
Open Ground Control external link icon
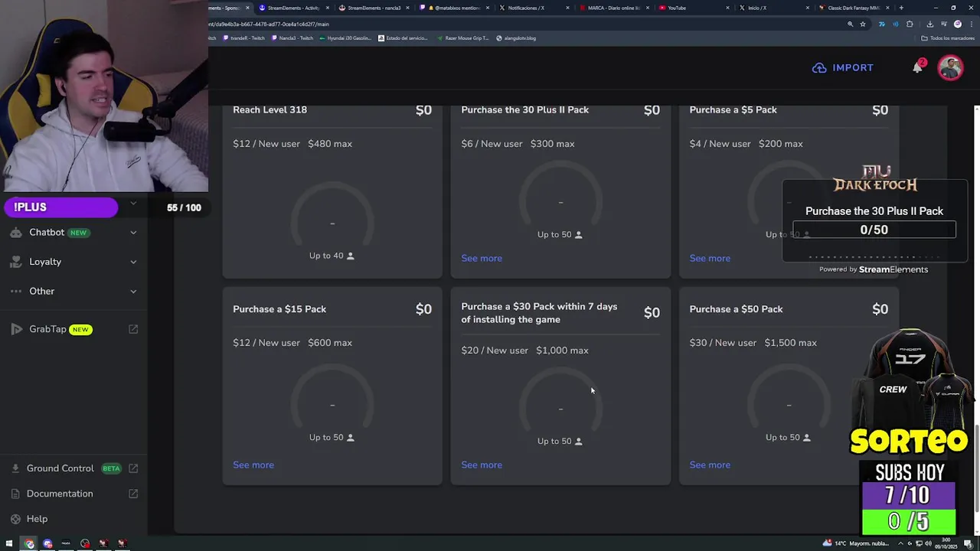click(133, 468)
